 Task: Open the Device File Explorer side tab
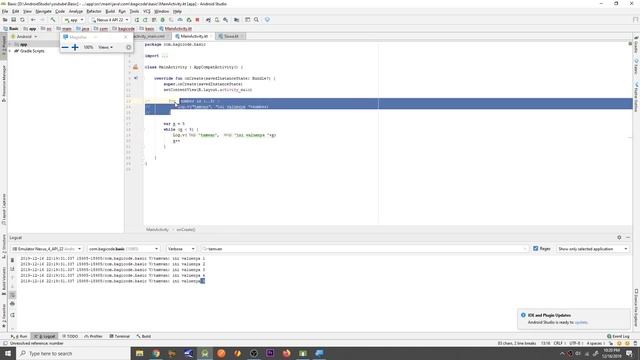pos(636,309)
